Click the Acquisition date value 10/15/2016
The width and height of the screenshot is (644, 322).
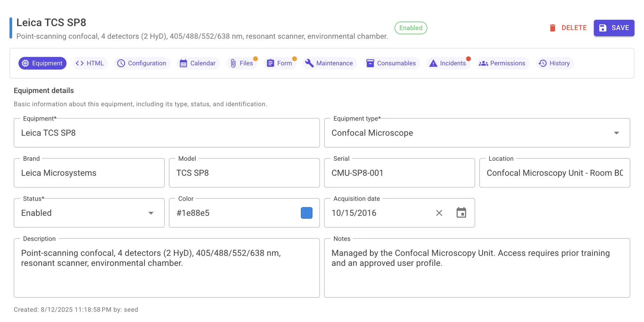(x=354, y=213)
